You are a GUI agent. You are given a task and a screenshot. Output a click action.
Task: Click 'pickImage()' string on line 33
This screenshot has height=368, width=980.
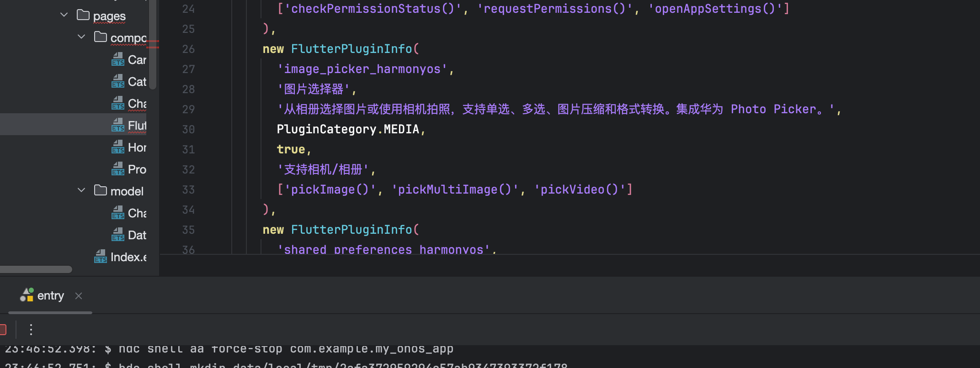click(330, 189)
